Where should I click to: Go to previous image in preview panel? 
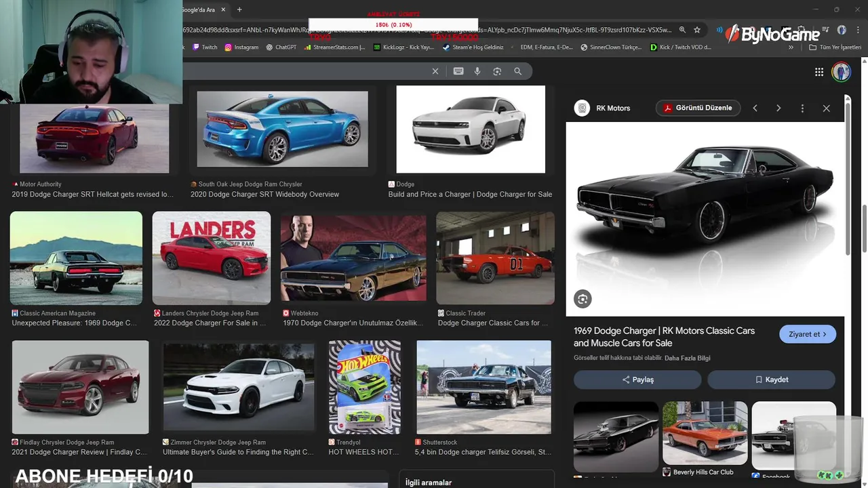coord(755,108)
